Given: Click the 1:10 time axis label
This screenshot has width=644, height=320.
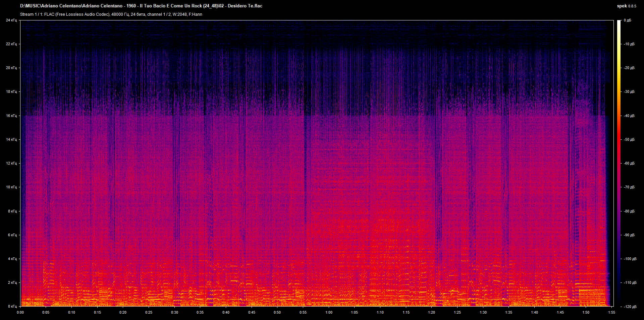Looking at the screenshot, I should 380,312.
